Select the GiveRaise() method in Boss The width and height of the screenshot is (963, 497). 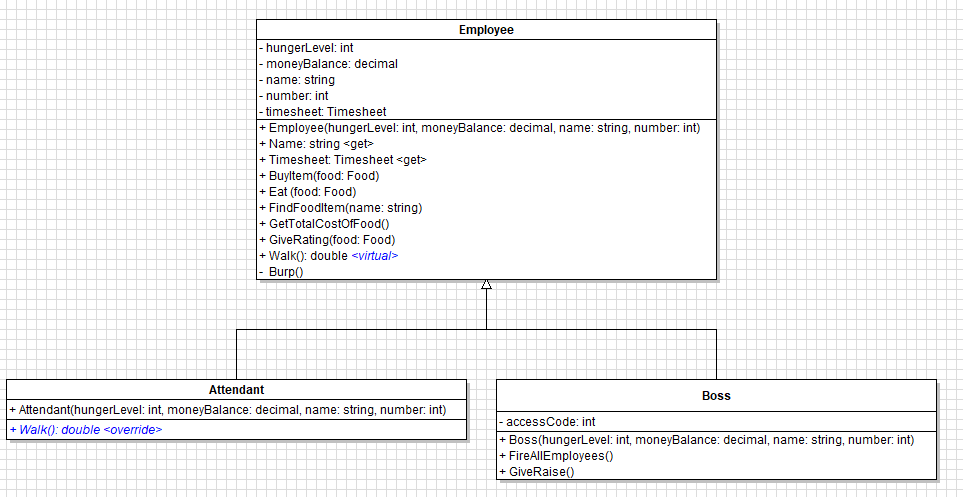click(537, 471)
